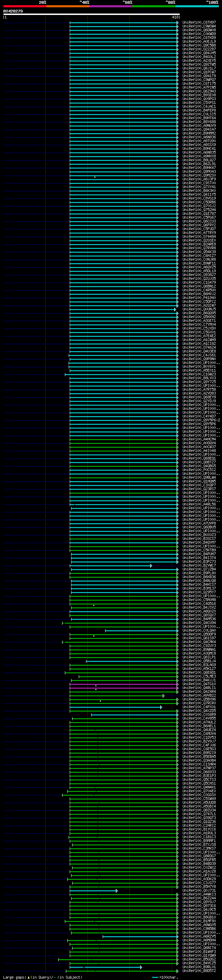This screenshot has height=980, width=222.
Task: Click the purple alignment bar for UniRef100_Q4TG10
Action: [124, 684]
